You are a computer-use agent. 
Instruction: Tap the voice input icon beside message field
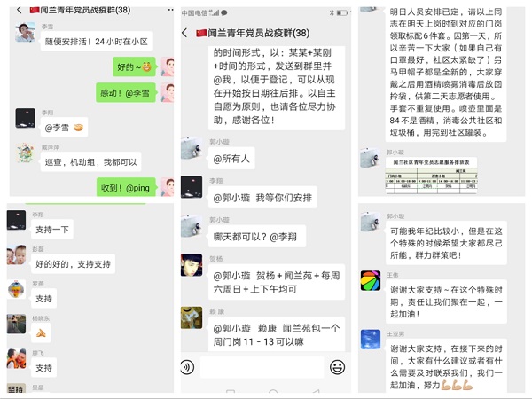[x=187, y=367]
